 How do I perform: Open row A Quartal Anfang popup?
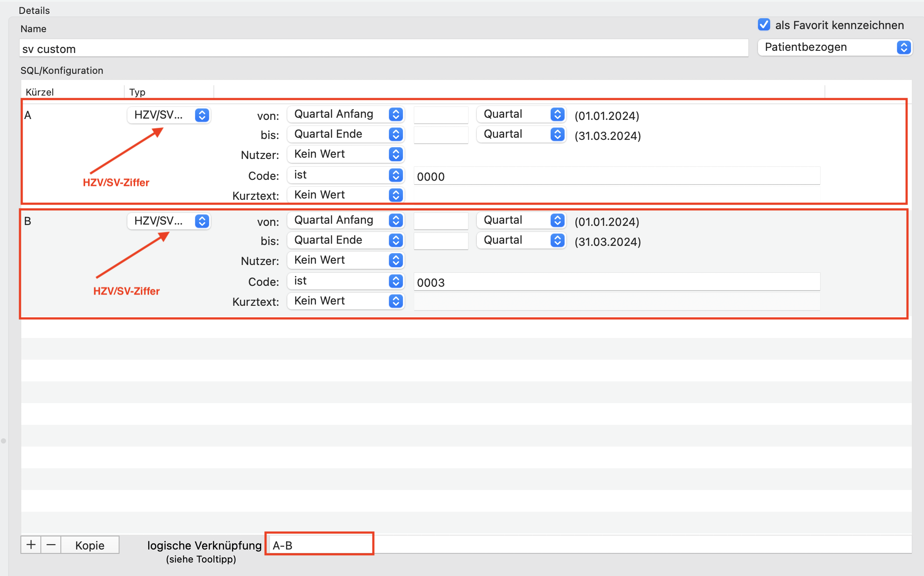[x=346, y=114]
